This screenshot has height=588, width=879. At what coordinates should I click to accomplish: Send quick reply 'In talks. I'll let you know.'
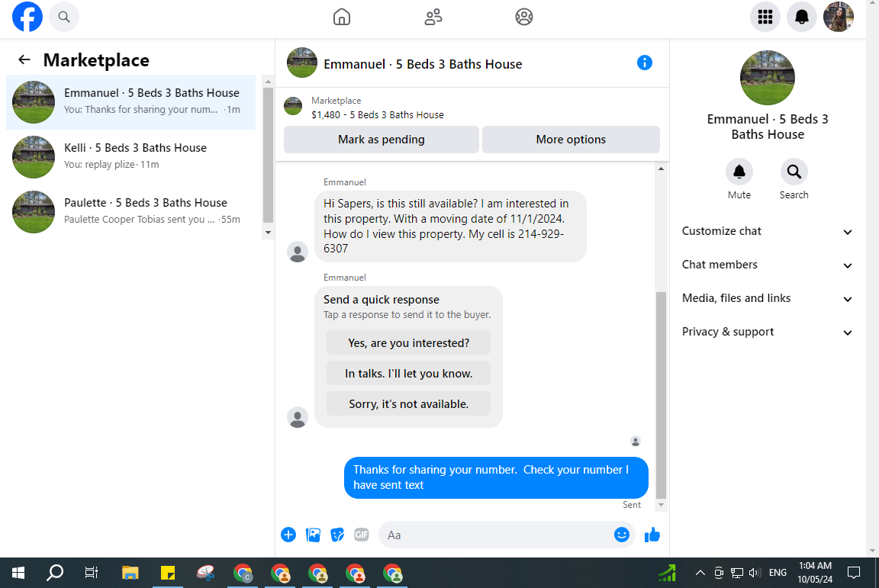coord(408,374)
